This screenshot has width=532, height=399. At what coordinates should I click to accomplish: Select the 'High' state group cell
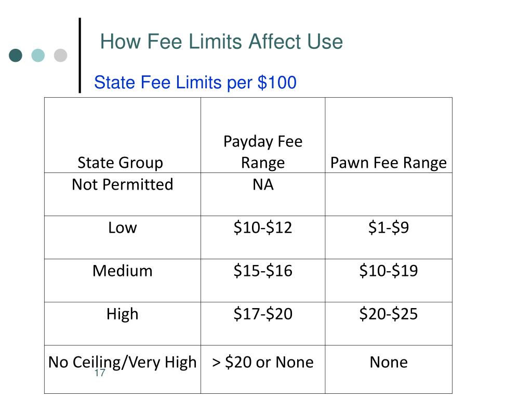click(x=123, y=324)
